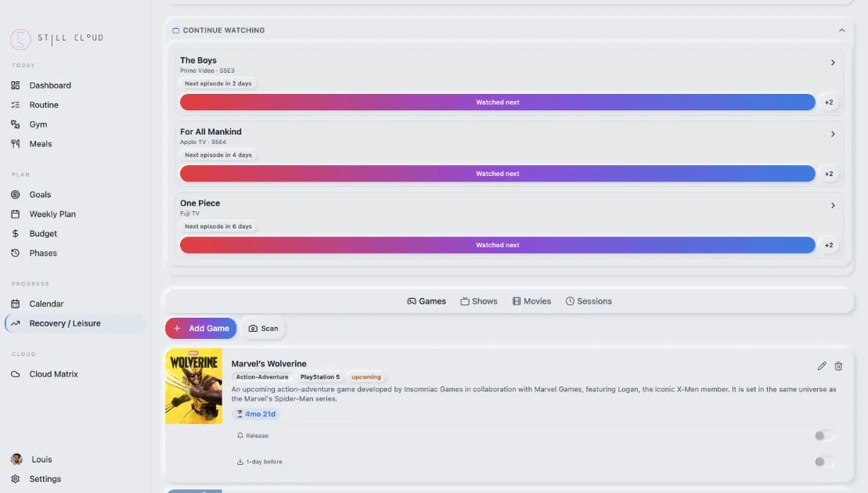Click the hourglass icon beside 4mo 21d
The height and width of the screenshot is (493, 868).
pos(240,414)
